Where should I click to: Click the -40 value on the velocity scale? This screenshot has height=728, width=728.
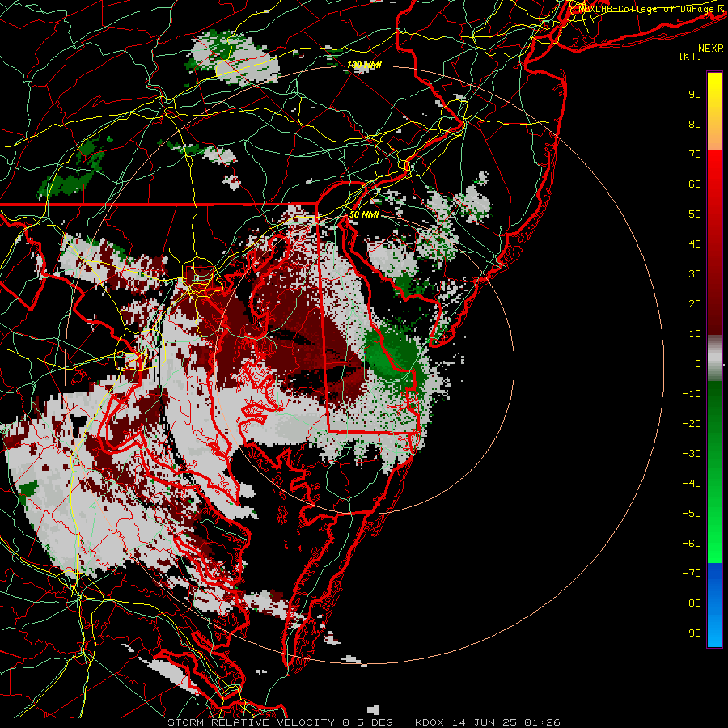click(692, 484)
